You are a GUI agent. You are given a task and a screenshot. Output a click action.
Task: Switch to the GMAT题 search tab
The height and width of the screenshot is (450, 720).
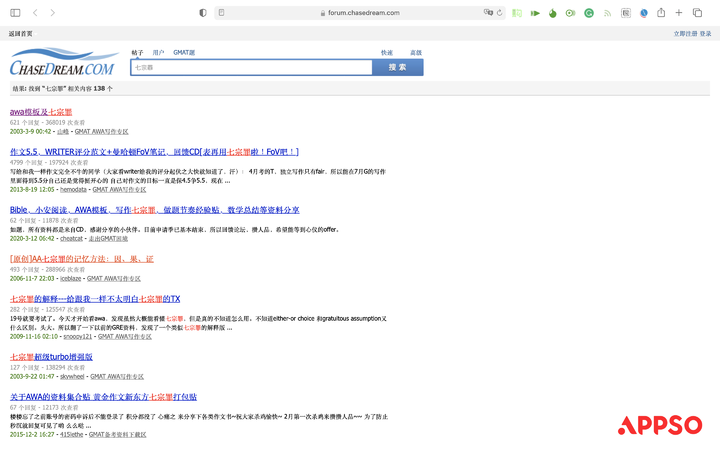(184, 52)
